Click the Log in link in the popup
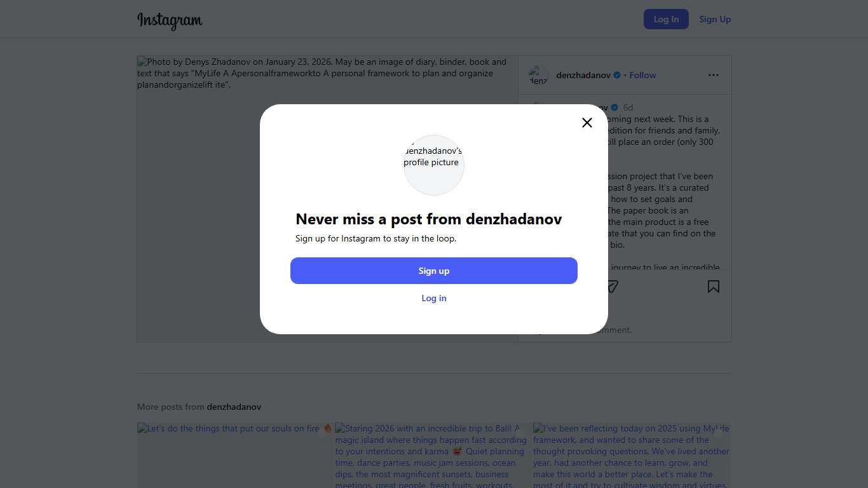The height and width of the screenshot is (488, 868). click(434, 298)
